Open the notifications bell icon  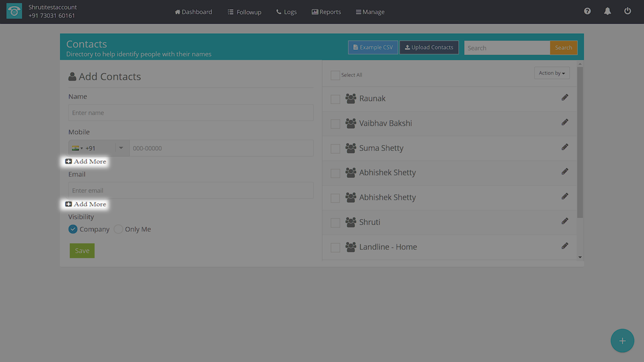pos(607,11)
